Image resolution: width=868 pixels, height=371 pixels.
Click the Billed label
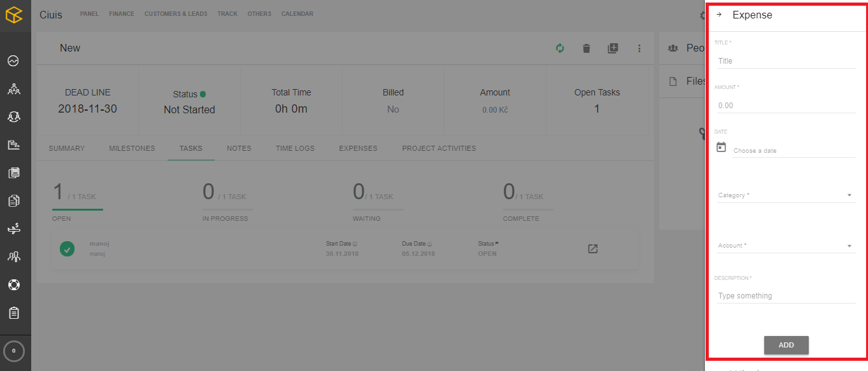point(393,92)
